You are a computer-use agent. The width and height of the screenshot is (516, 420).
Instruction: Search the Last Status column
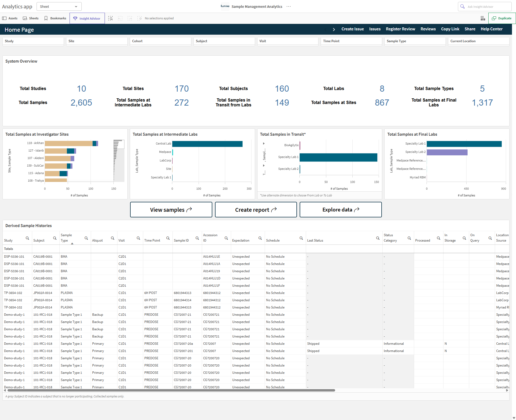pyautogui.click(x=378, y=238)
